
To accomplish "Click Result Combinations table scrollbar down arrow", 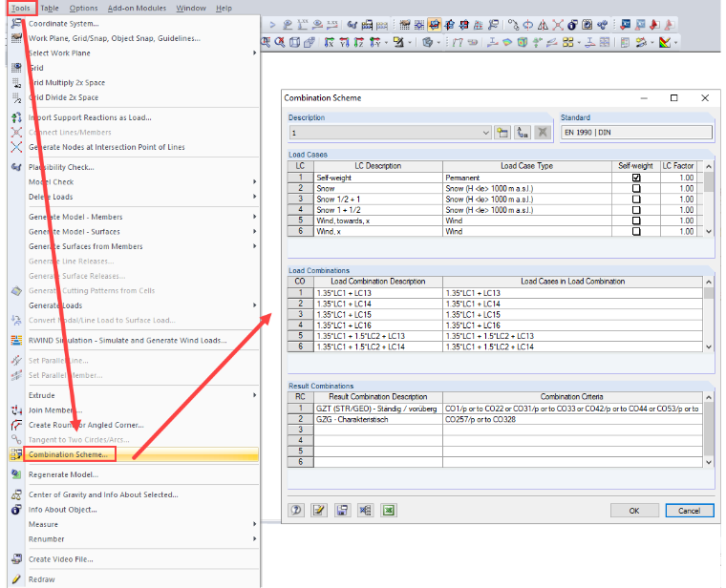I will (x=709, y=462).
